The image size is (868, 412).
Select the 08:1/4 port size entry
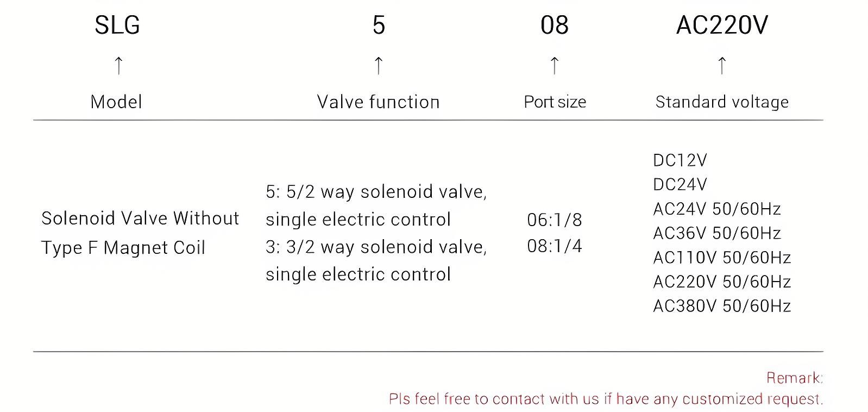click(x=554, y=246)
